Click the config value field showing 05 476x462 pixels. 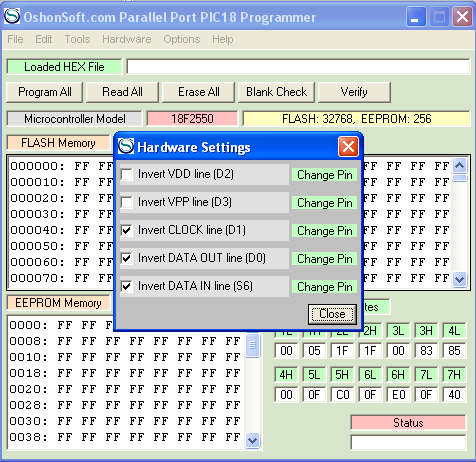coord(314,351)
